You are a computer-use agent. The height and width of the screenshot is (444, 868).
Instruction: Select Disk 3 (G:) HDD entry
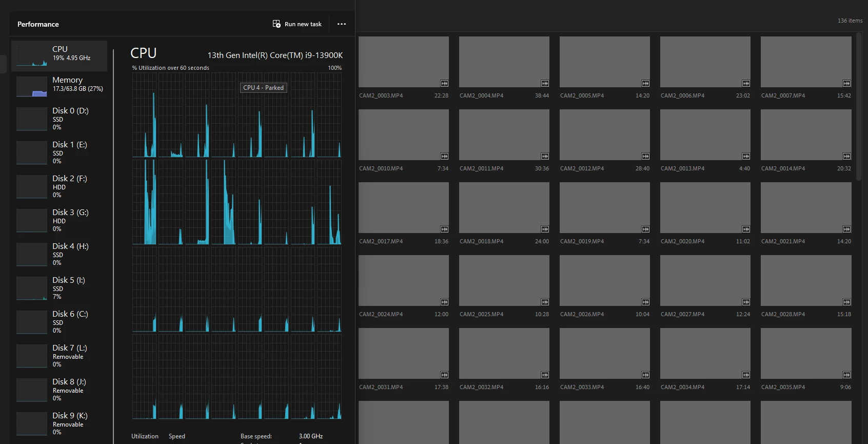(x=60, y=220)
